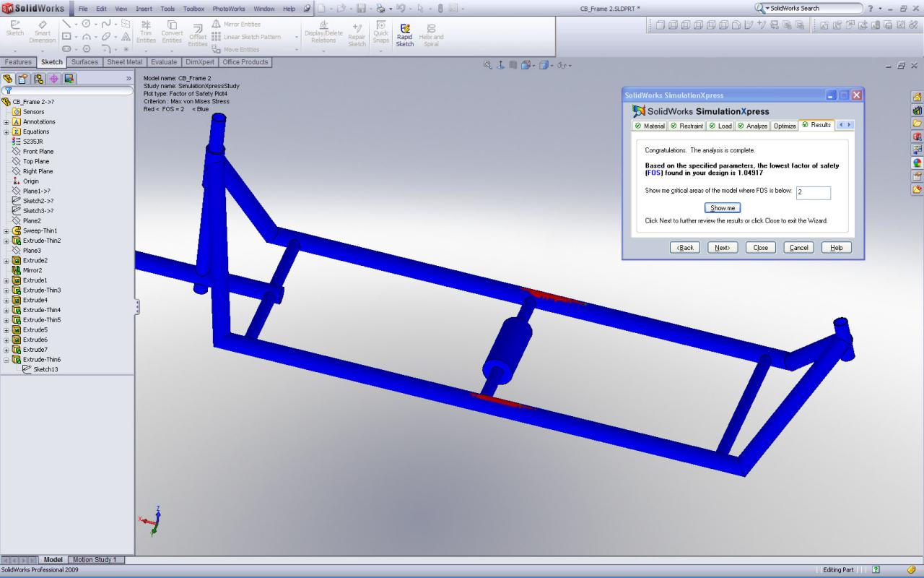Open the ConfigurationManager tab icon
Screen dimensions: 924x578
39,79
